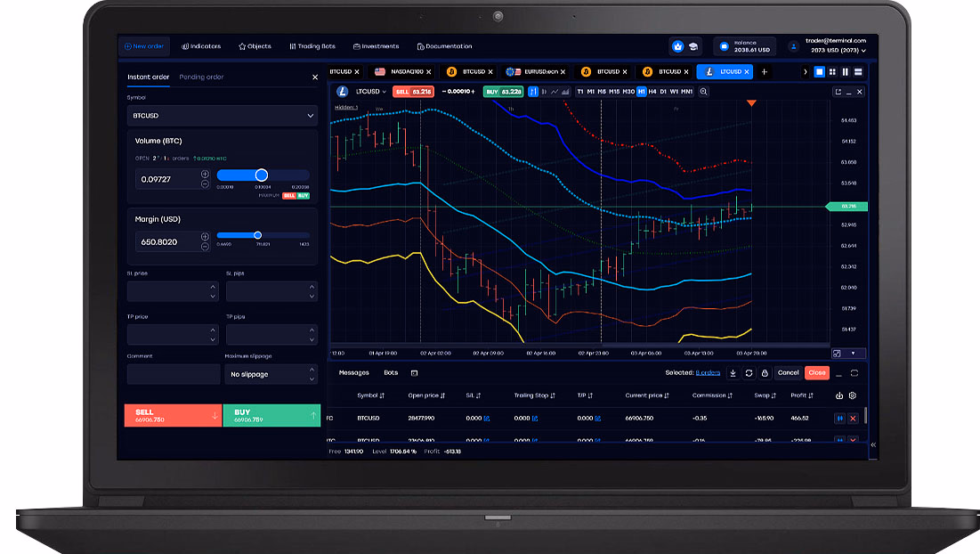Switch to NASDAQ100 chart tab
Viewport: 980px width, 554px height.
[403, 72]
